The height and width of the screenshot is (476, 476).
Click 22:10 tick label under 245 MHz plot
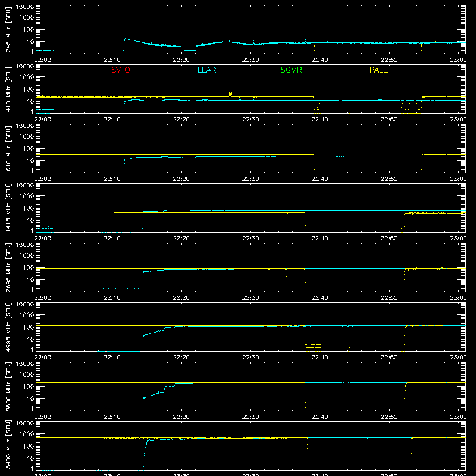112,60
